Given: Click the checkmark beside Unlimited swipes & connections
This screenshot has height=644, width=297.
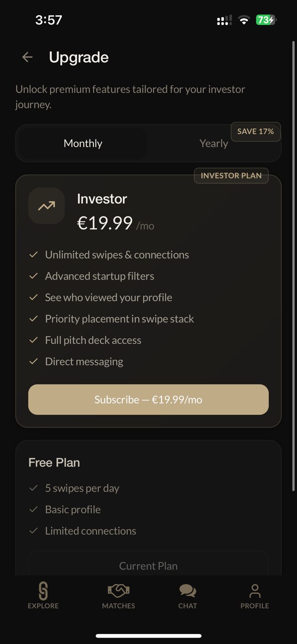Looking at the screenshot, I should coord(34,254).
